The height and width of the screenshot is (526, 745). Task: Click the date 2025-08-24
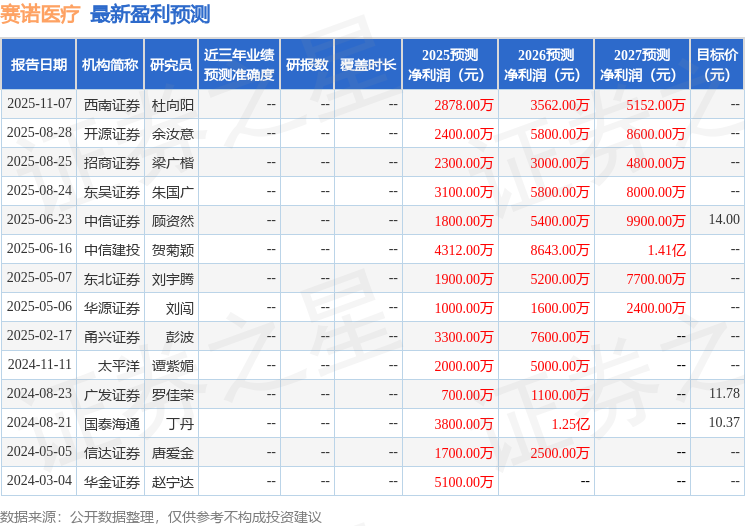pos(39,190)
